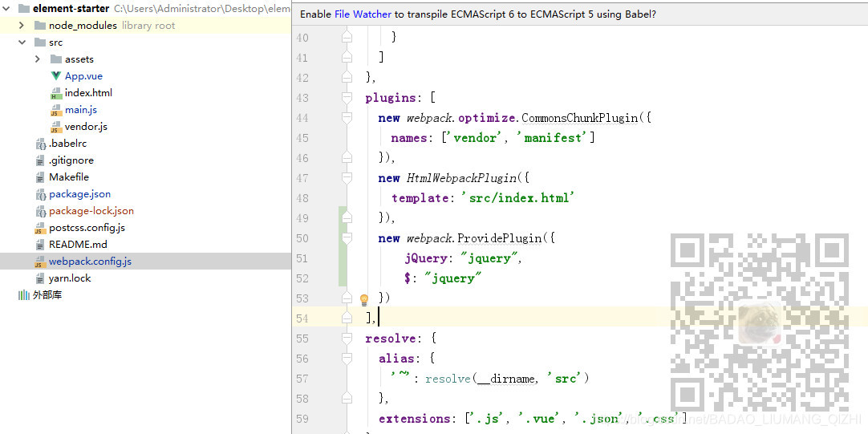This screenshot has height=434, width=868.
Task: Click __dirname on line 57
Action: click(x=506, y=379)
